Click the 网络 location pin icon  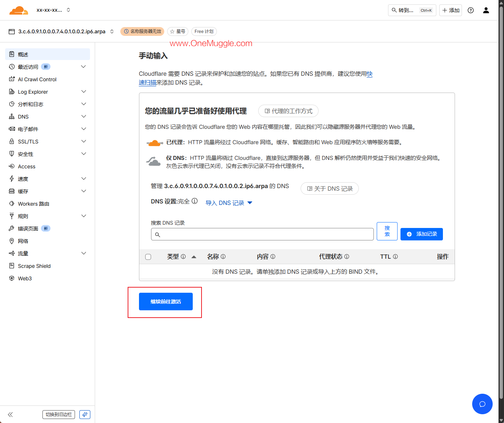click(12, 241)
